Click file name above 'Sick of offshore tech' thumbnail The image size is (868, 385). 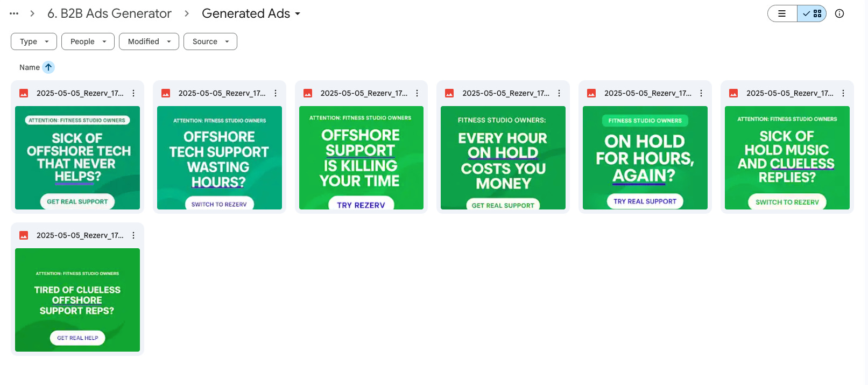(80, 93)
